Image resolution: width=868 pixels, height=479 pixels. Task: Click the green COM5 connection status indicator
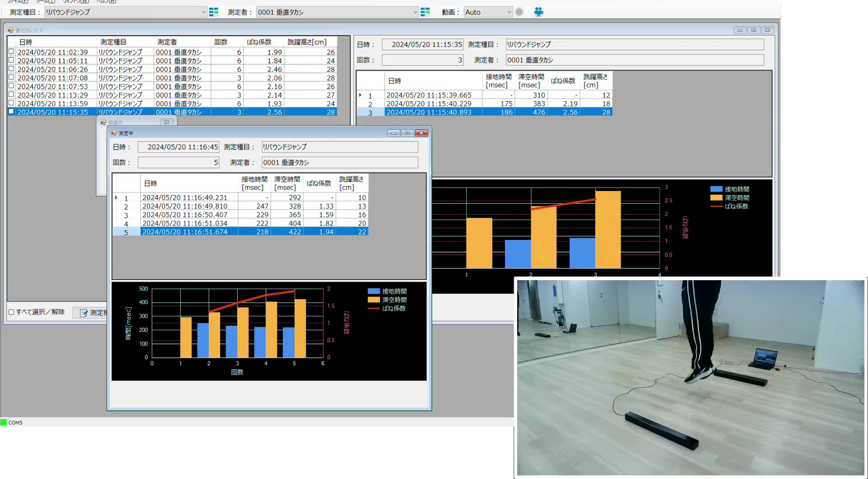[x=4, y=423]
